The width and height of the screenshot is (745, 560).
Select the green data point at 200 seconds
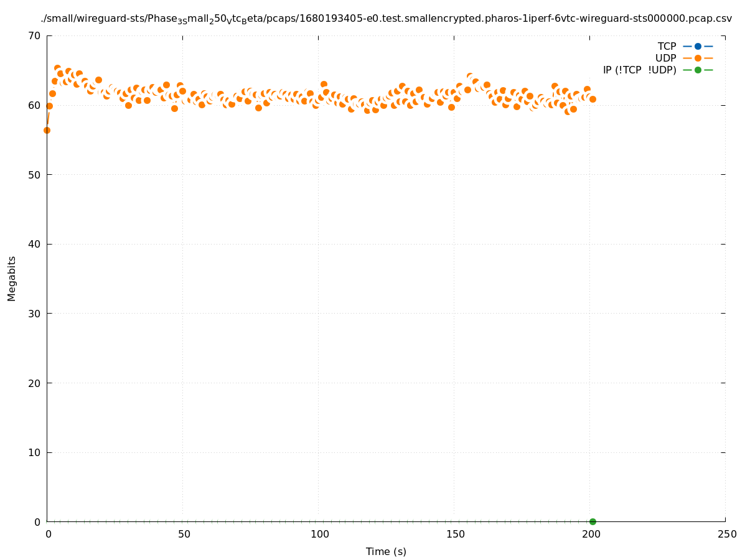pyautogui.click(x=593, y=521)
